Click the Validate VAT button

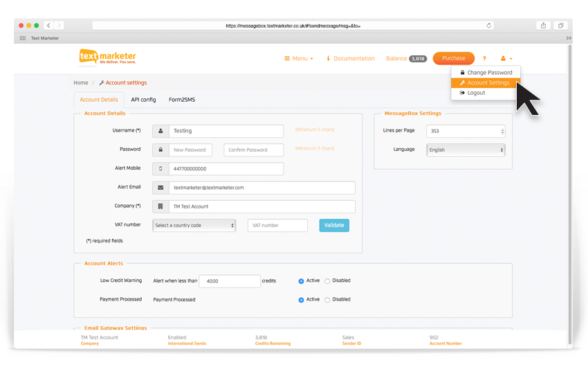(x=334, y=225)
